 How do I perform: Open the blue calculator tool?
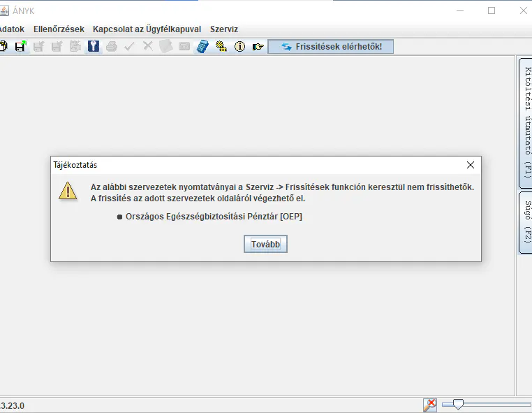202,46
